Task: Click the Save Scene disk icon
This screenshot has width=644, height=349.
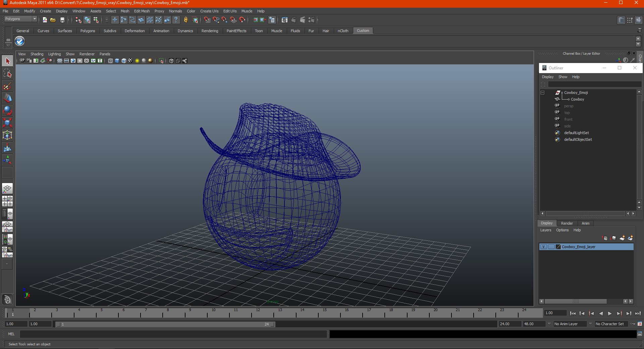Action: [62, 20]
